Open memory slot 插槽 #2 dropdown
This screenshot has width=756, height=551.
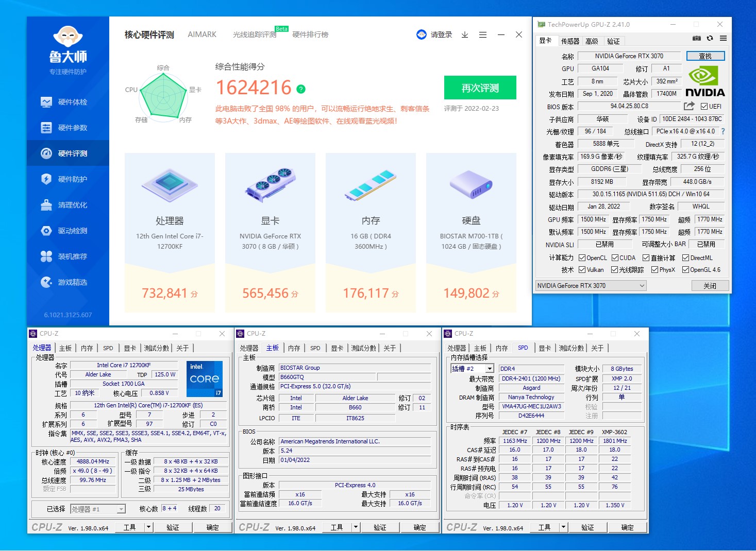(x=473, y=369)
